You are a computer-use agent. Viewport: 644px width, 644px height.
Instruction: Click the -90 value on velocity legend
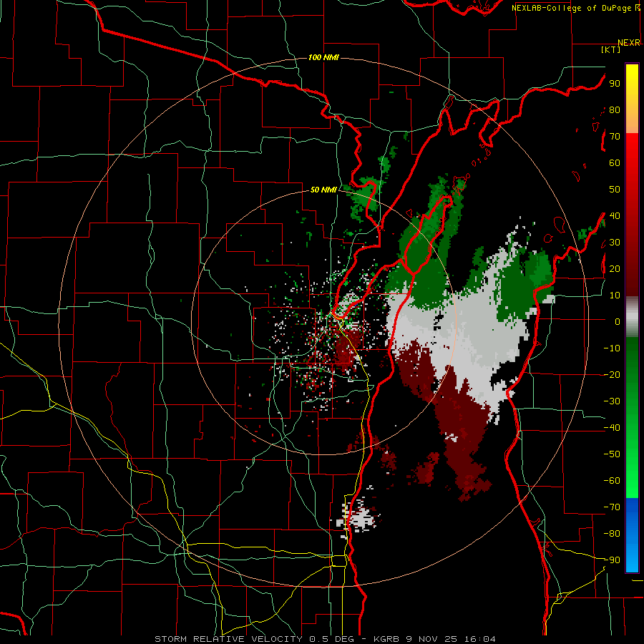click(x=612, y=560)
